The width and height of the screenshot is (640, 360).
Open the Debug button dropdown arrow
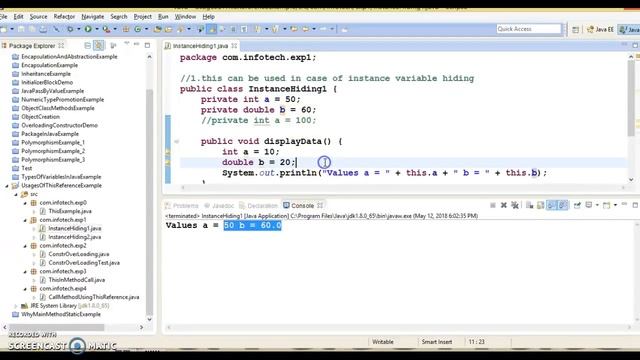[x=79, y=29]
